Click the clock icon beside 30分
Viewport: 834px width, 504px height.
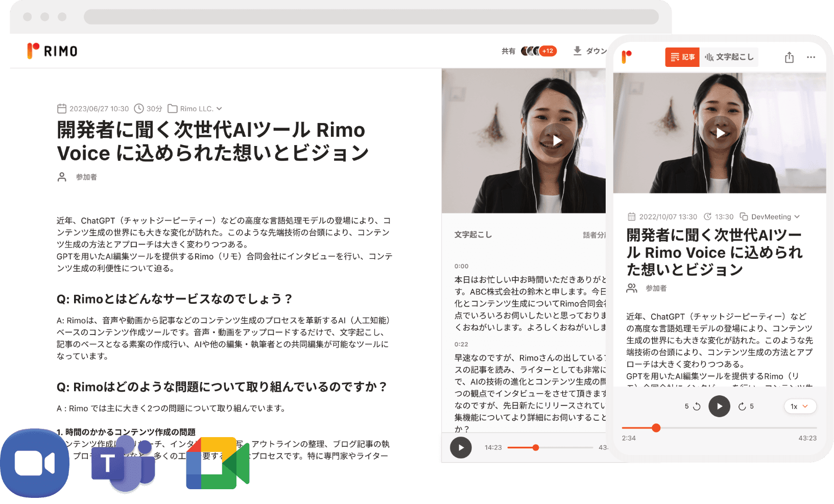click(139, 108)
